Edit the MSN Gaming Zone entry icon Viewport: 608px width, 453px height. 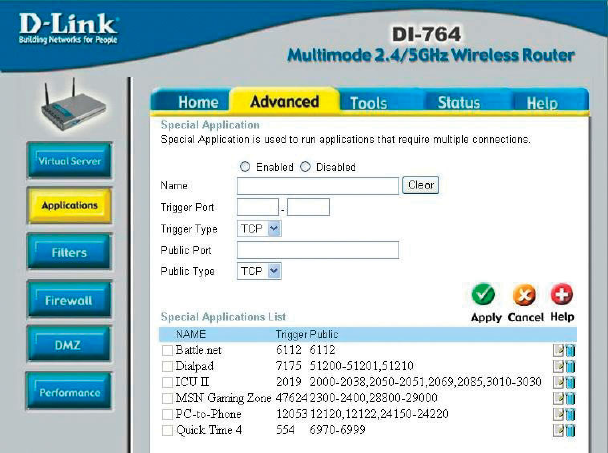pos(558,398)
